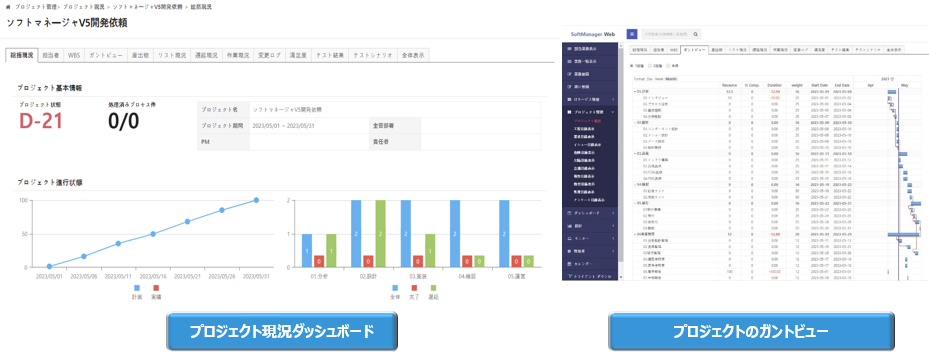The height and width of the screenshot is (360, 929).
Task: Click the 計画 blue legend swatch
Action: (137, 287)
